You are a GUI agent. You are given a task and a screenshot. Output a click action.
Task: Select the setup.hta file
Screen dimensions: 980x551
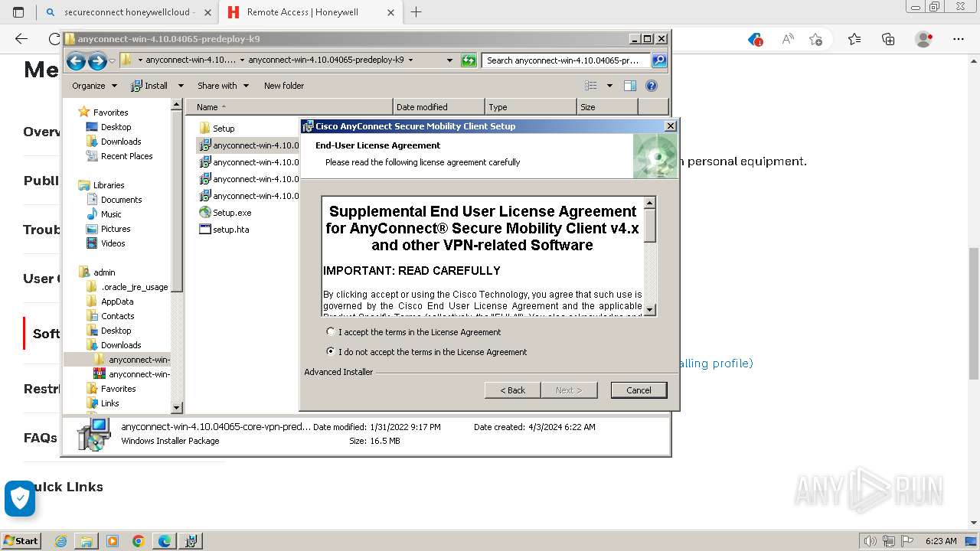pyautogui.click(x=224, y=230)
